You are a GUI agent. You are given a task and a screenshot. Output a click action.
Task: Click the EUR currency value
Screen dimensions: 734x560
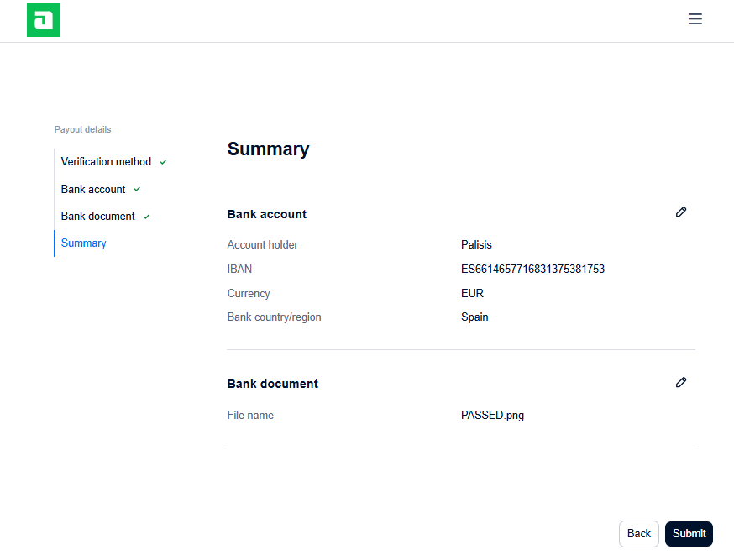472,293
